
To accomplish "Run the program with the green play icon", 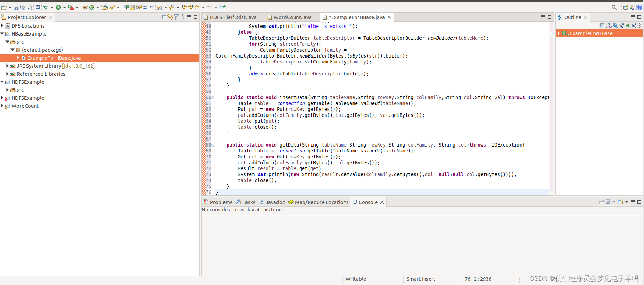I will pyautogui.click(x=58, y=7).
